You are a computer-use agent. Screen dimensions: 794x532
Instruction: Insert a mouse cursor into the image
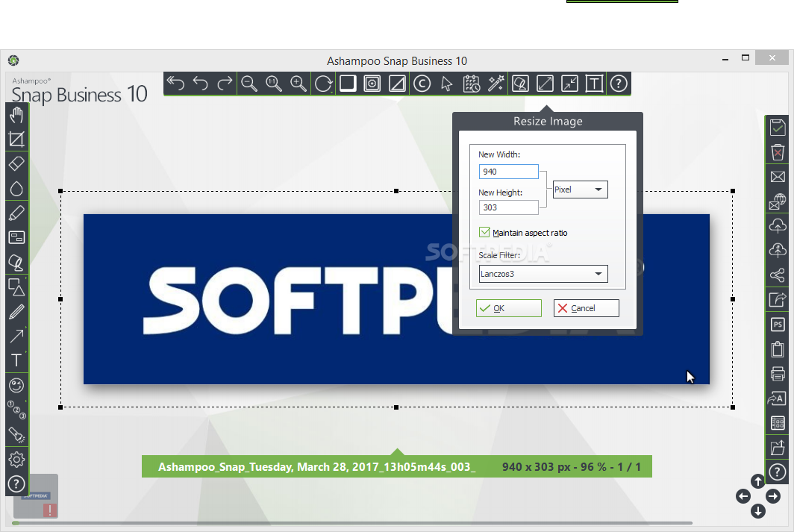pos(446,84)
